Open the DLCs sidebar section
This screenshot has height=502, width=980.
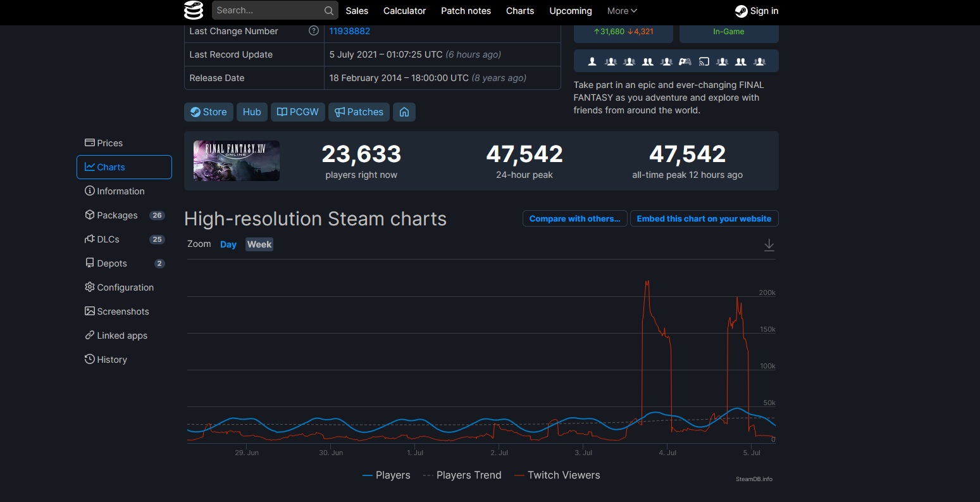click(124, 239)
